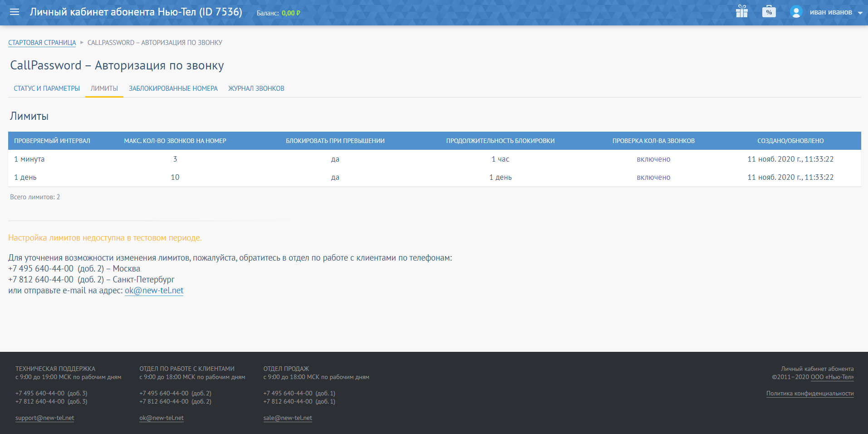Click Настройка лимитов недоступна warning text
Image resolution: width=868 pixels, height=434 pixels.
[105, 238]
